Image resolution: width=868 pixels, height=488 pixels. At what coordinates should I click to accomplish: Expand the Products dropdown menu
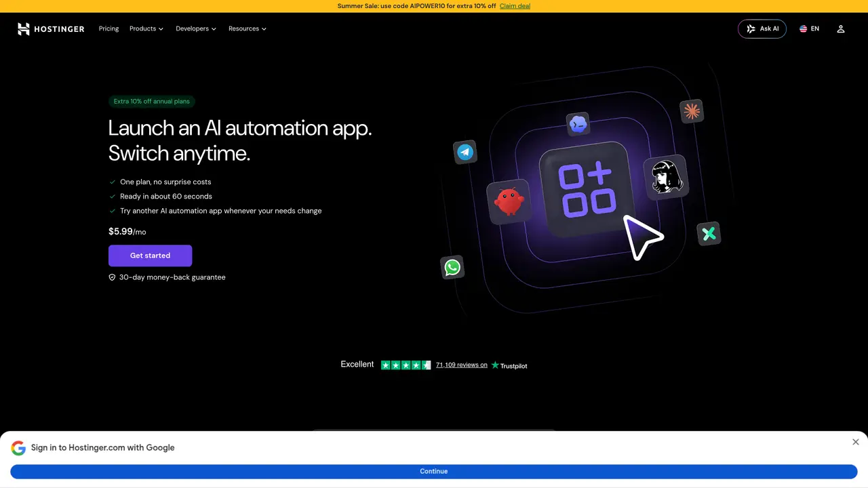click(x=146, y=28)
